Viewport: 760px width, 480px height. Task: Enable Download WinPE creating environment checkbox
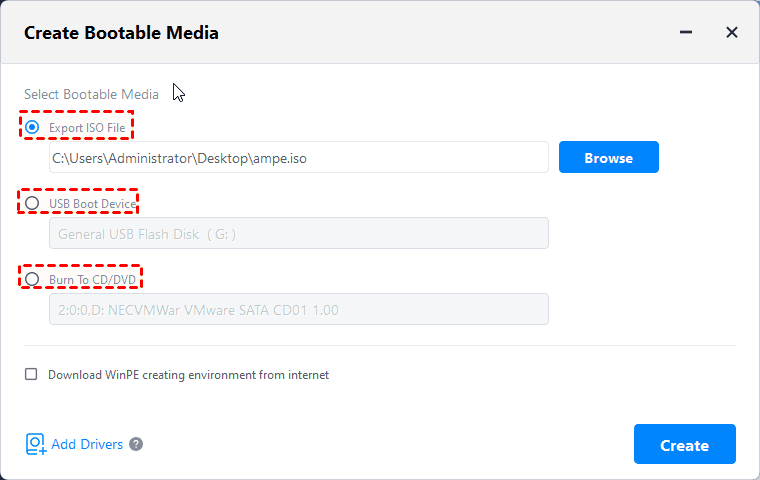31,375
